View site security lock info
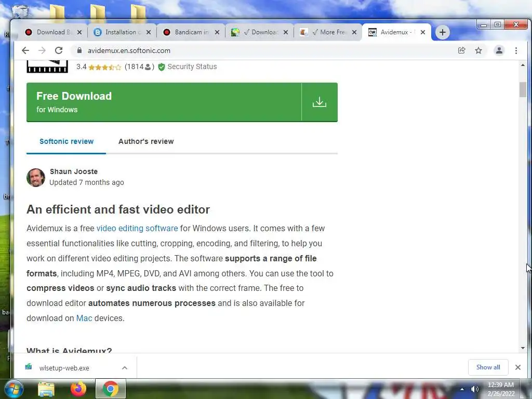532x399 pixels. [79, 50]
